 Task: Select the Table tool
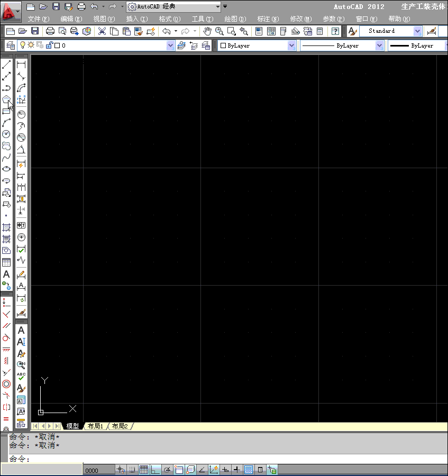point(6,262)
